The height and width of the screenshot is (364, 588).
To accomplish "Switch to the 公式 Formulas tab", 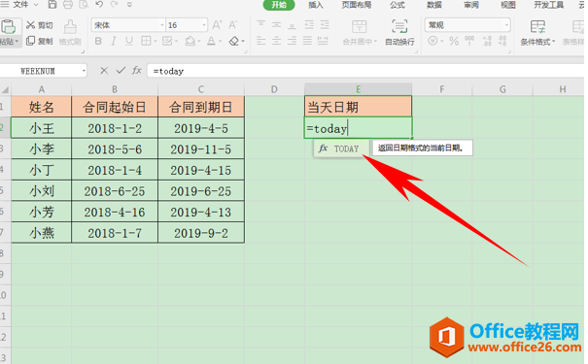I will pos(398,5).
